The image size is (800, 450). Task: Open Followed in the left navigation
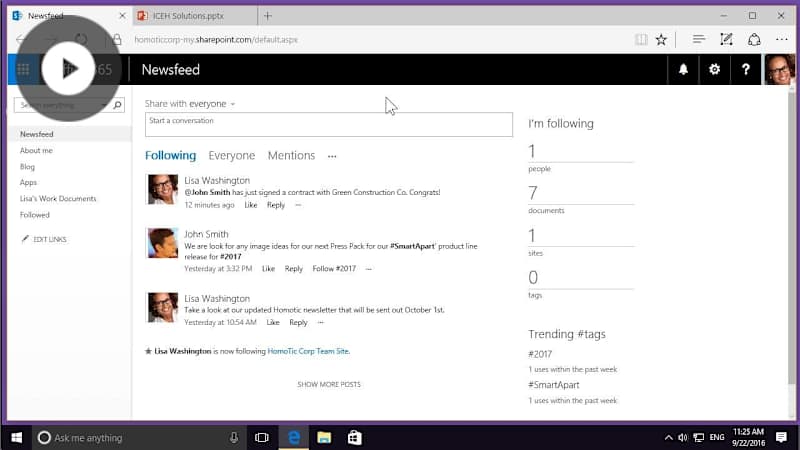pos(35,215)
